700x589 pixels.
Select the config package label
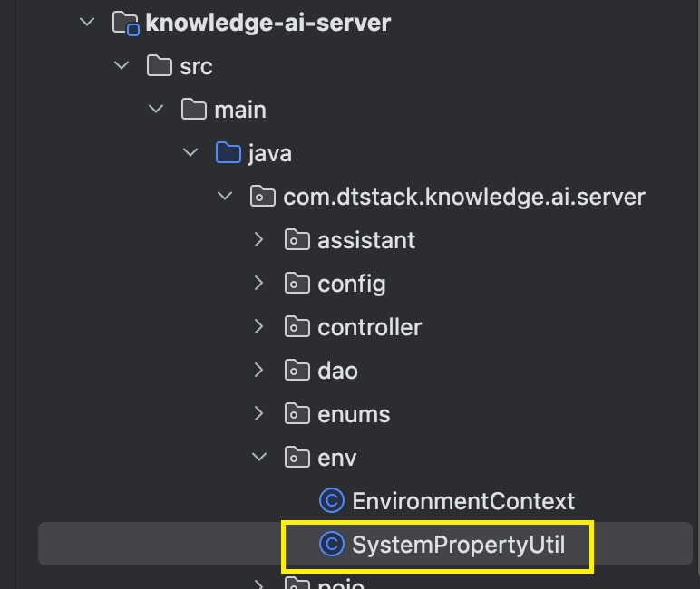click(x=352, y=285)
